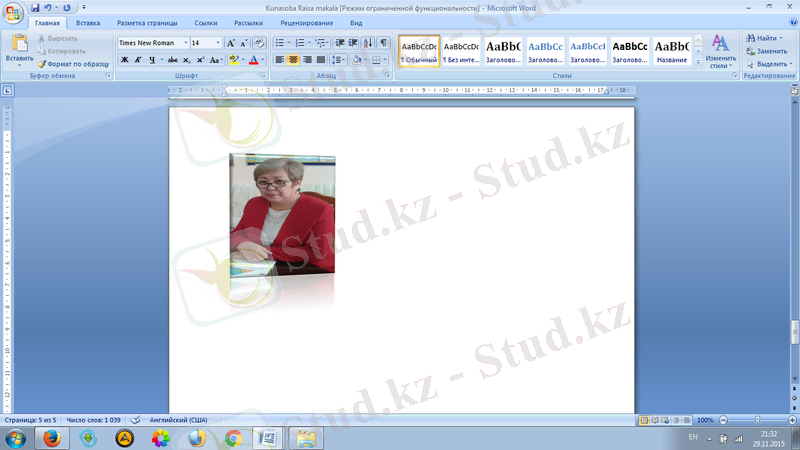Toggle center text alignment

(294, 60)
